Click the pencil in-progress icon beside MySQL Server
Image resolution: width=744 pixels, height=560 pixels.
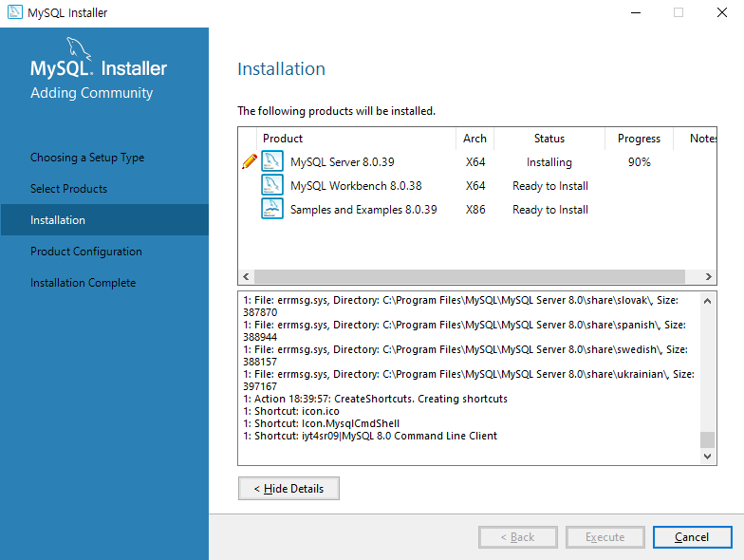[250, 161]
